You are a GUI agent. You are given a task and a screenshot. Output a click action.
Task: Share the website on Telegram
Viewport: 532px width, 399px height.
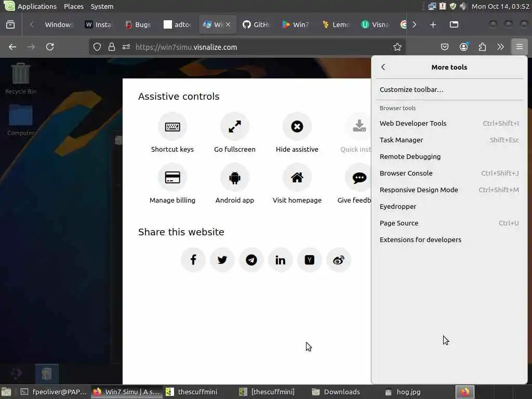pos(251,260)
